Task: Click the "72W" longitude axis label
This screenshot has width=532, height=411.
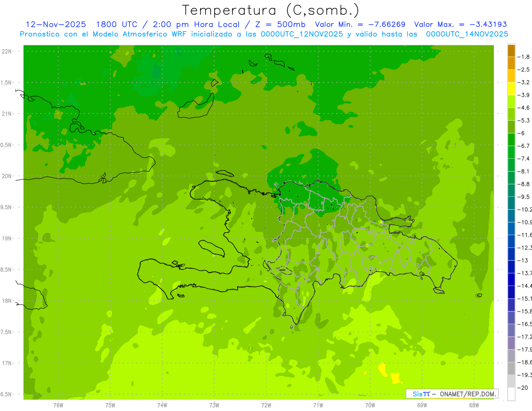Action: click(266, 405)
